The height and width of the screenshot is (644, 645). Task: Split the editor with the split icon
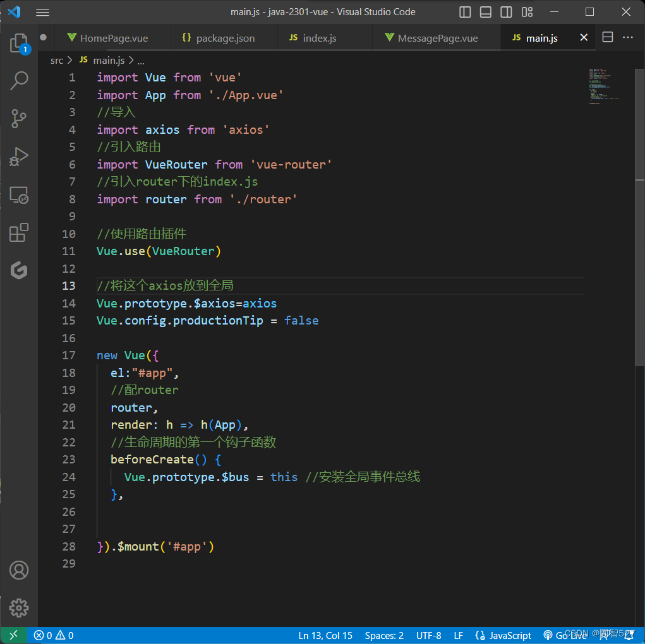point(608,37)
